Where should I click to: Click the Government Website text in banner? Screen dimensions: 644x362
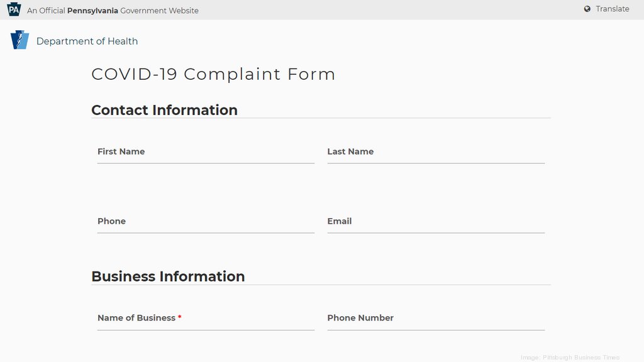[x=160, y=11]
